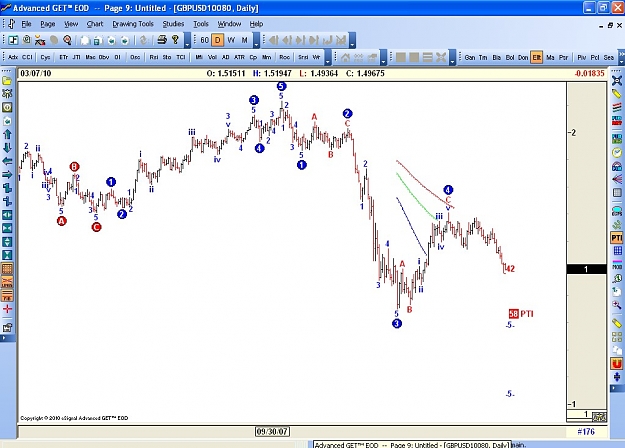
Task: Add the Stochastic (Sto) study
Action: click(167, 57)
